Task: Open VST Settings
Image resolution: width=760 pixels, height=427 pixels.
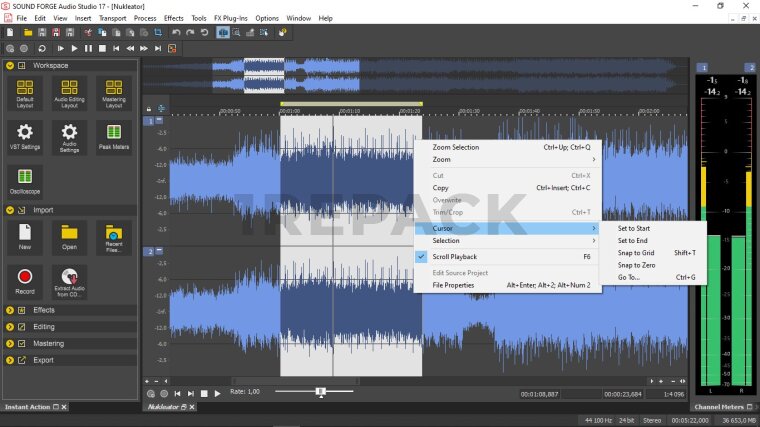Action: coord(25,137)
